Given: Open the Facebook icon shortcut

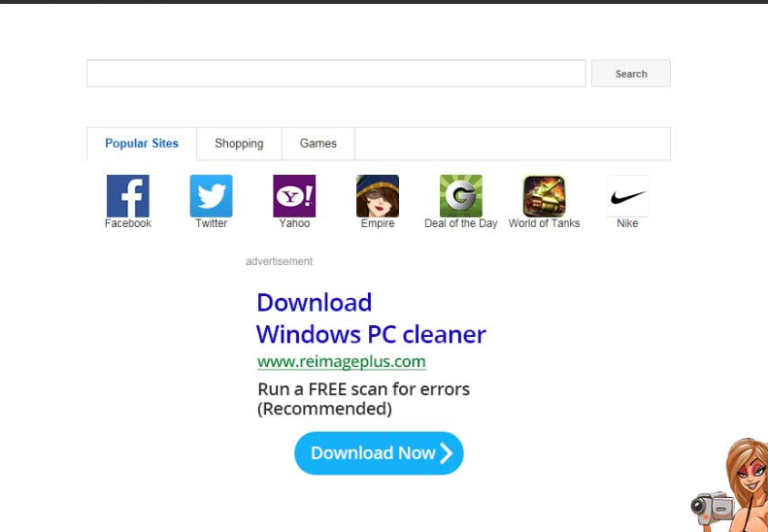Looking at the screenshot, I should [x=127, y=196].
